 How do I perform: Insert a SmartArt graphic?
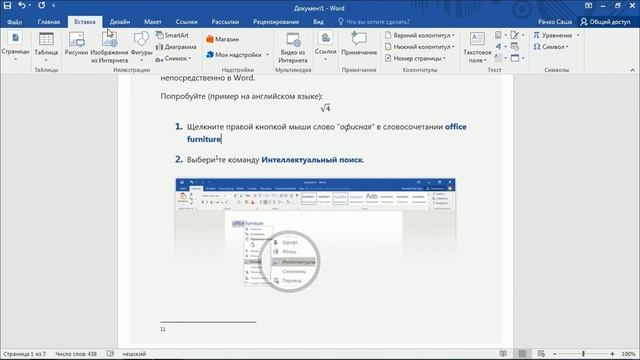coord(172,36)
